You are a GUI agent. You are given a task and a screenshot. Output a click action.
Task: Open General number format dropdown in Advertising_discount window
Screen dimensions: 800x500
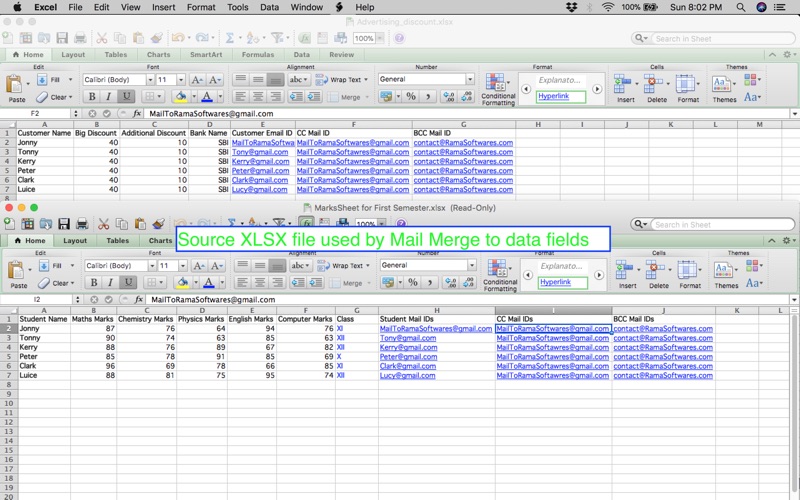470,79
